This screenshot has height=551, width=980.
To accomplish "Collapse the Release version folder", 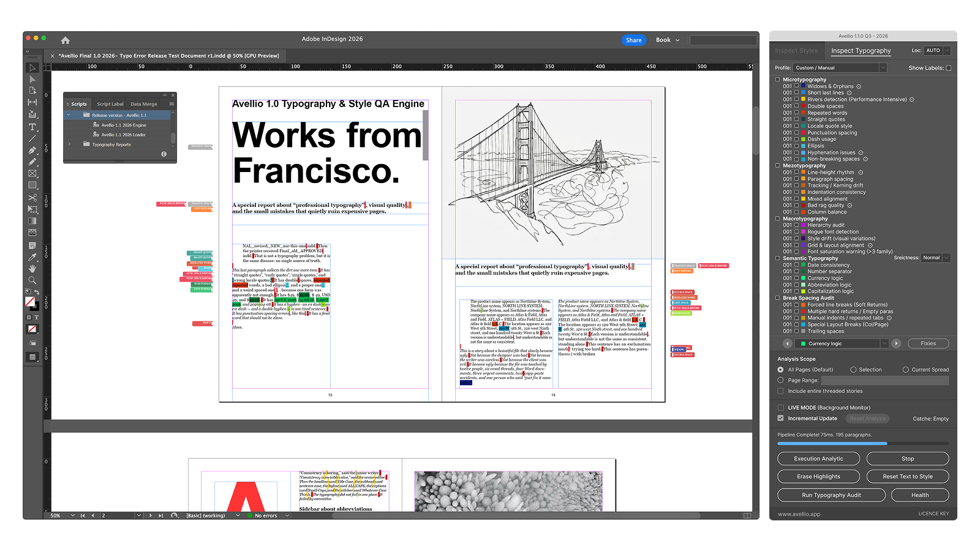I will click(69, 115).
